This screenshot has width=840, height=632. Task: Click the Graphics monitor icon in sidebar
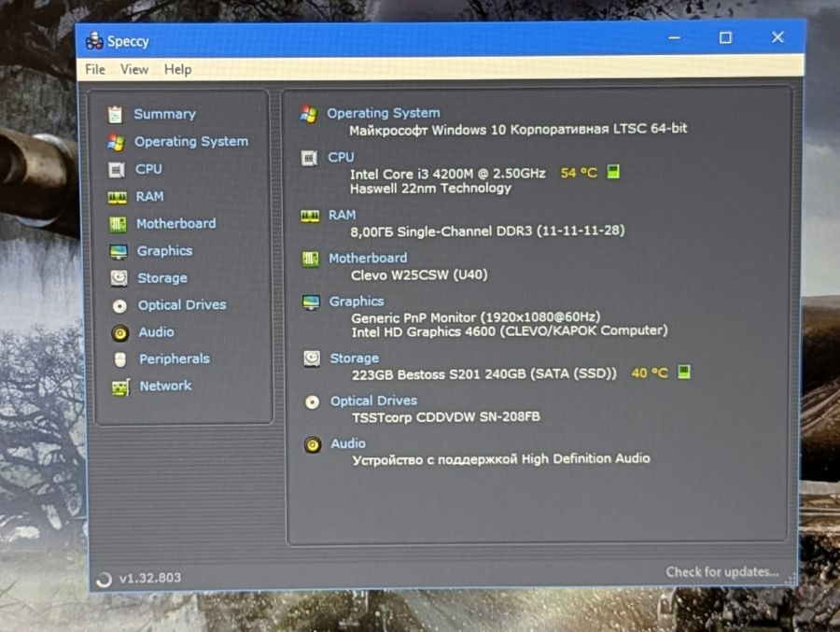[119, 251]
